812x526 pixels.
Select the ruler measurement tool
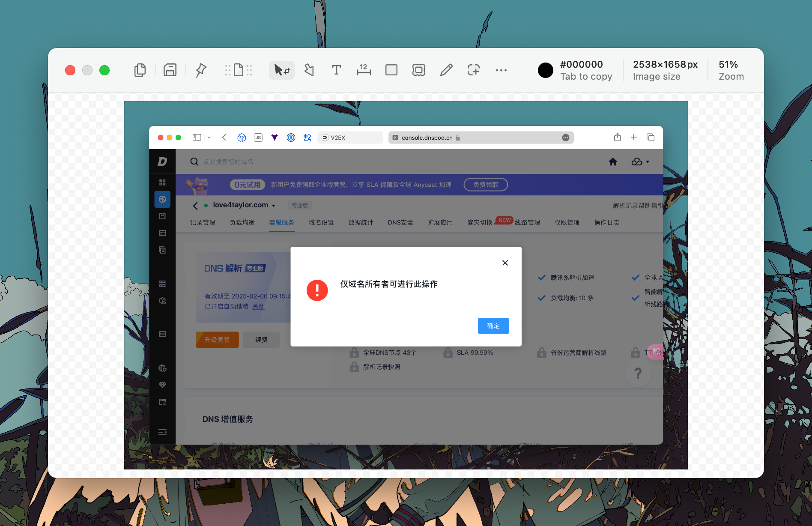[x=364, y=70]
